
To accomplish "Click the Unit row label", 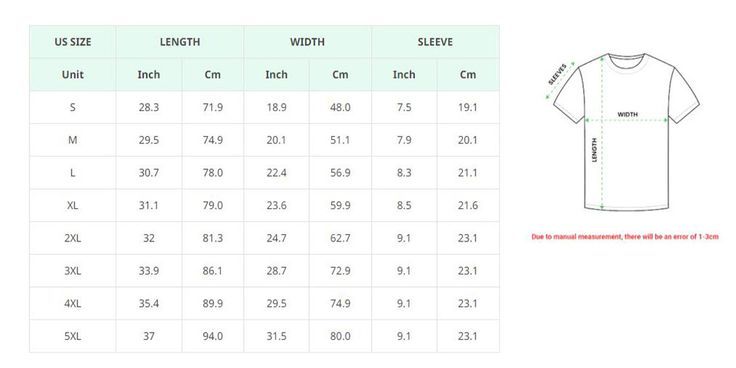I will 73,75.
